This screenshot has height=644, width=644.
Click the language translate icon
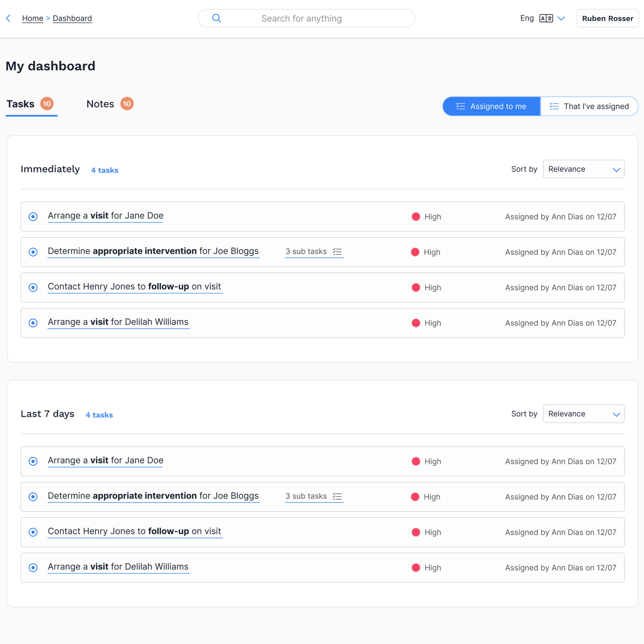point(546,18)
